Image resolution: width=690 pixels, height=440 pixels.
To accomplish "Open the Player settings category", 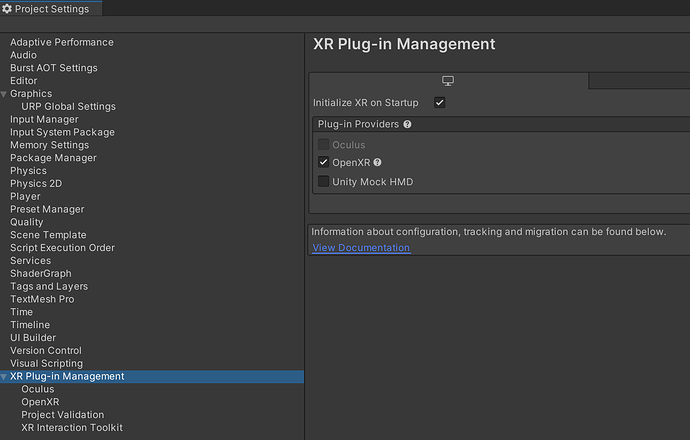I will [25, 197].
